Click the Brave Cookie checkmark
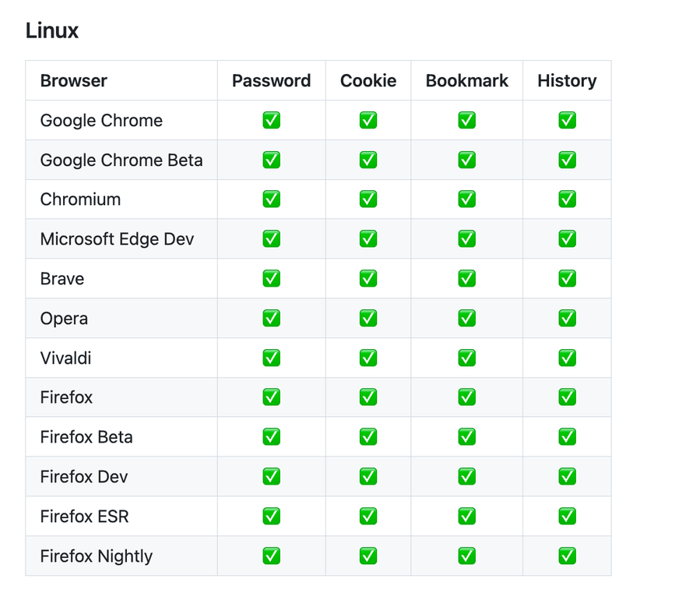Screen dimensions: 700x603 point(368,279)
